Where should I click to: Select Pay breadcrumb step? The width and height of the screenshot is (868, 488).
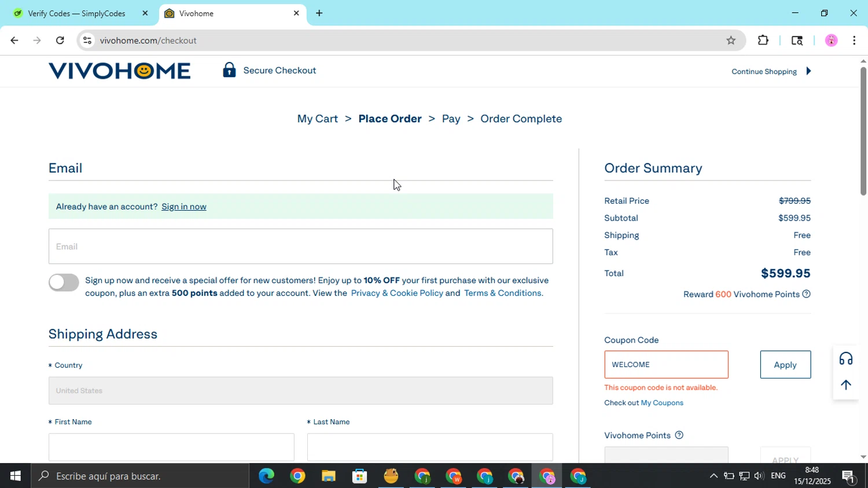coord(451,119)
